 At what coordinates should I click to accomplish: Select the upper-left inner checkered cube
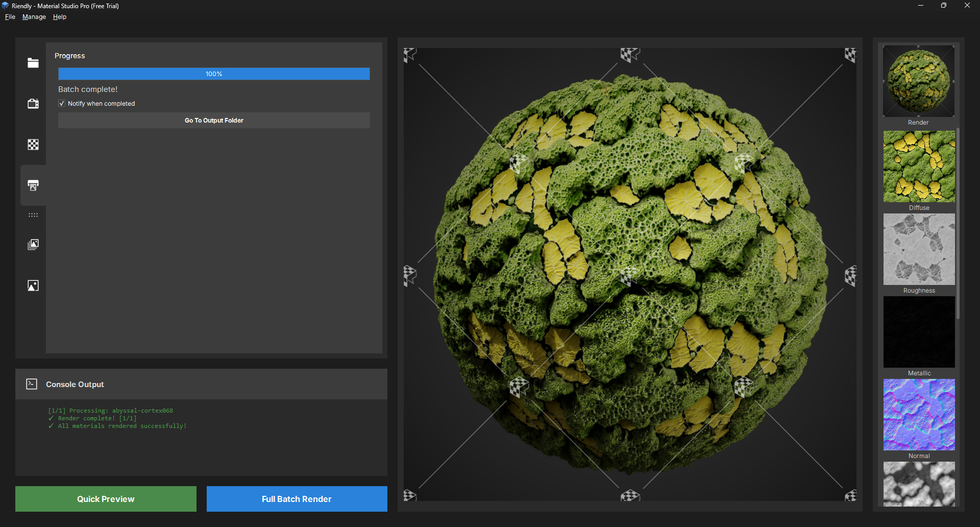(519, 164)
